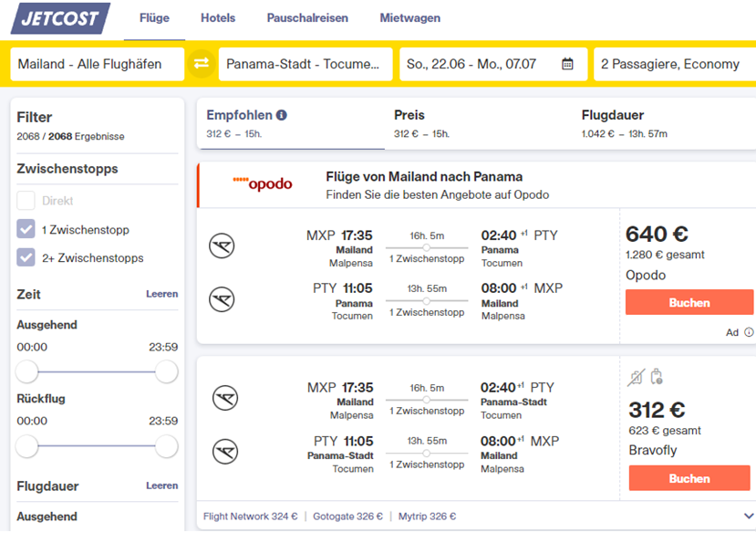Click the Jetcost logo
Screen dimensions: 756x543
pyautogui.click(x=60, y=18)
